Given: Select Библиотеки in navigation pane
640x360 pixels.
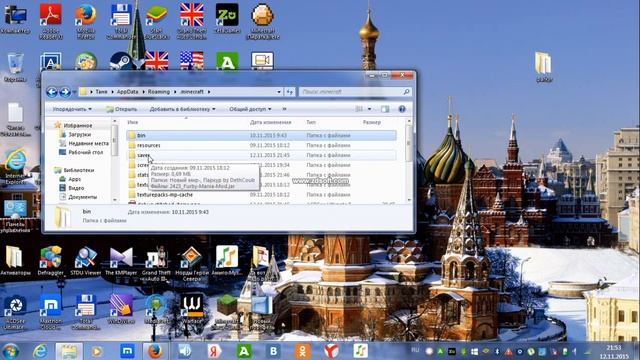Looking at the screenshot, I should coord(78,170).
